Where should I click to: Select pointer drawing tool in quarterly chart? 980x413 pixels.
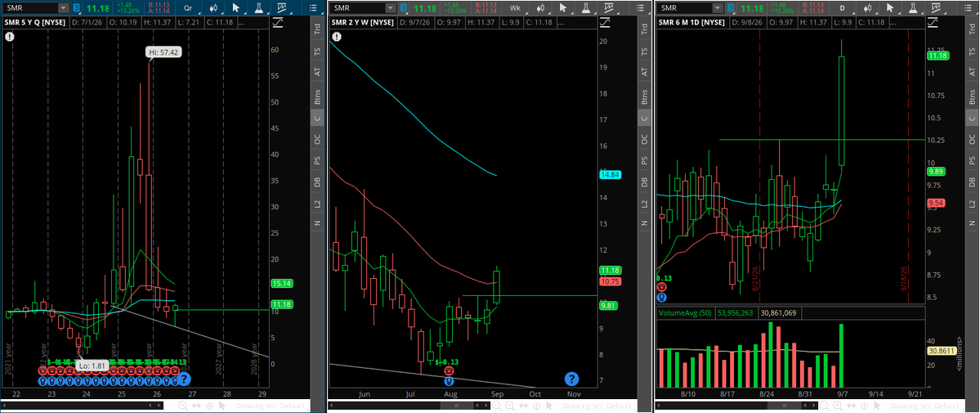pos(236,8)
